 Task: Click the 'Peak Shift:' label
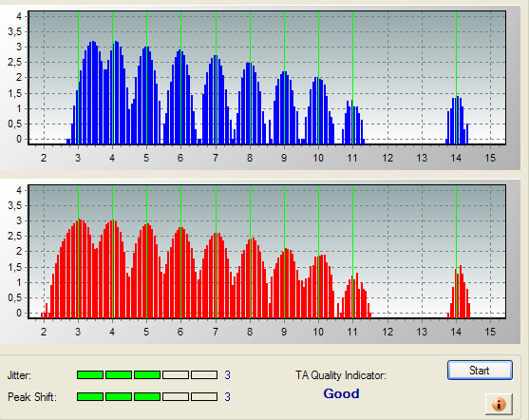tap(32, 397)
